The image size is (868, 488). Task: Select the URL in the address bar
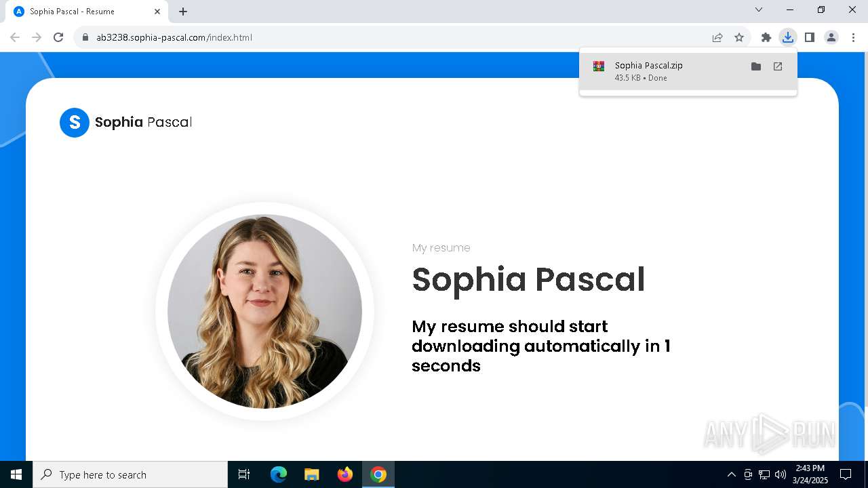(x=174, y=37)
